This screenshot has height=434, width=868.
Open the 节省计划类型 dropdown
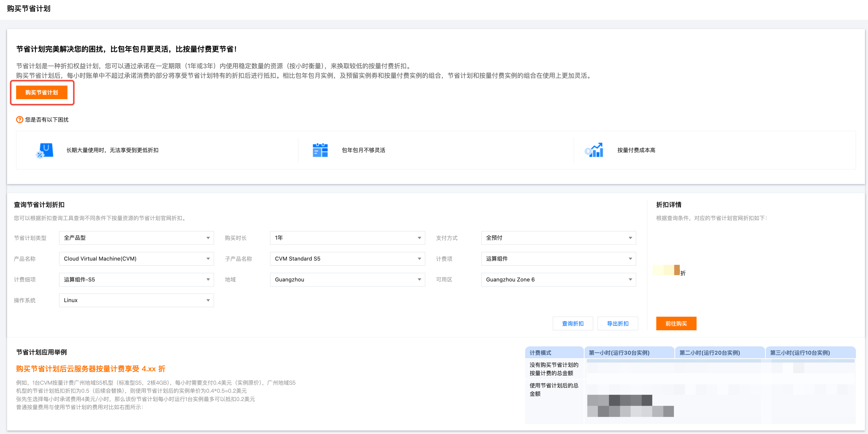pyautogui.click(x=136, y=238)
